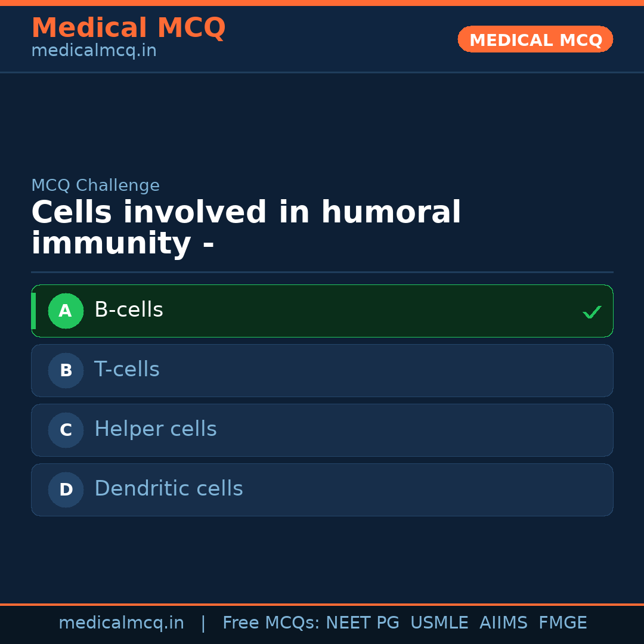
Task: Select the T-cells answer option
Action: 322,370
